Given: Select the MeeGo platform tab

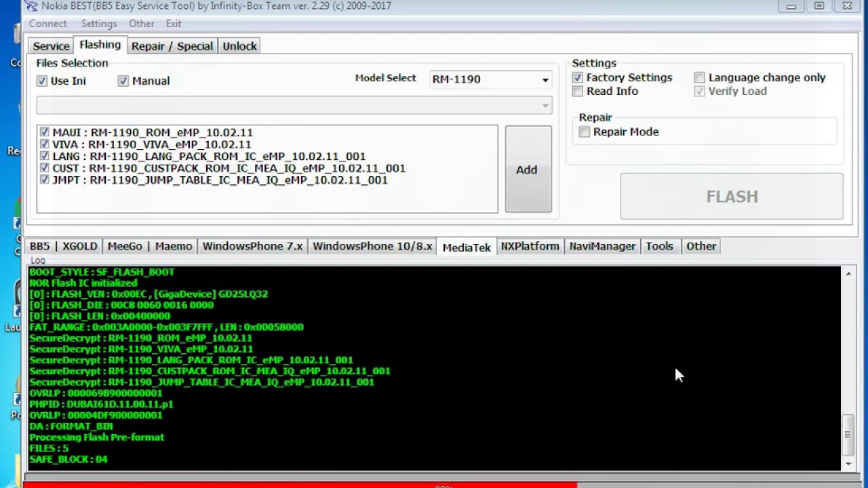Looking at the screenshot, I should [x=125, y=246].
